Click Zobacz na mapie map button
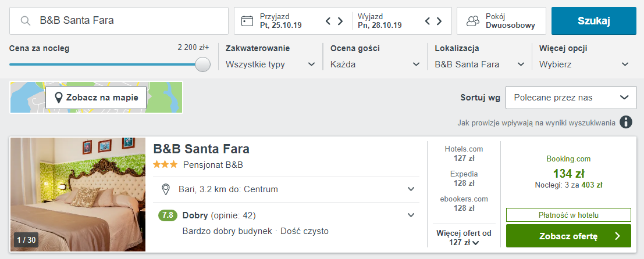644x259 pixels. pyautogui.click(x=96, y=98)
